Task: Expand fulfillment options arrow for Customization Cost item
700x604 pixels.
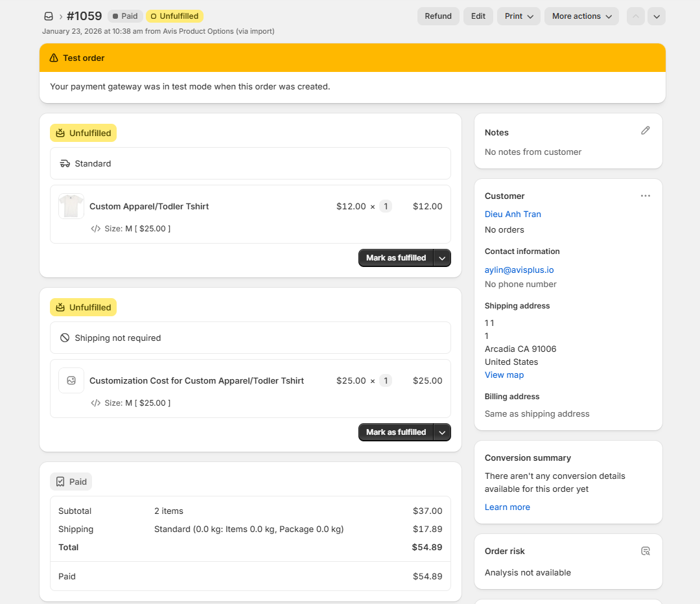Action: pos(442,432)
